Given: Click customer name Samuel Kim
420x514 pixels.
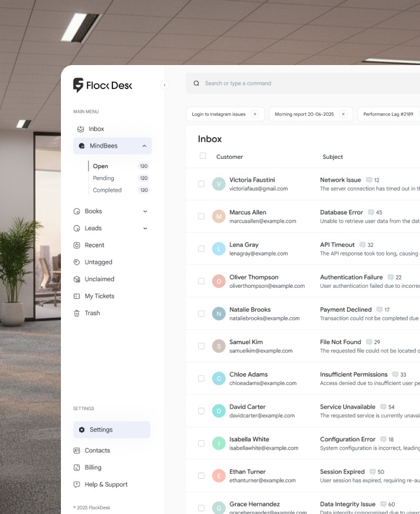Looking at the screenshot, I should pyautogui.click(x=246, y=342).
